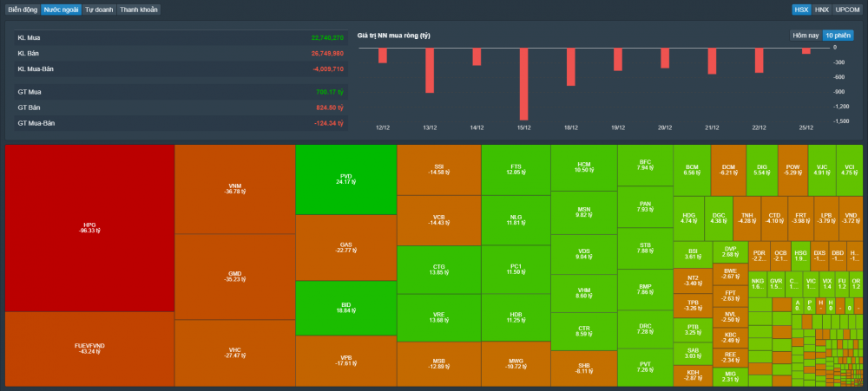The height and width of the screenshot is (391, 868).
Task: Switch to the HNX exchange
Action: (822, 10)
